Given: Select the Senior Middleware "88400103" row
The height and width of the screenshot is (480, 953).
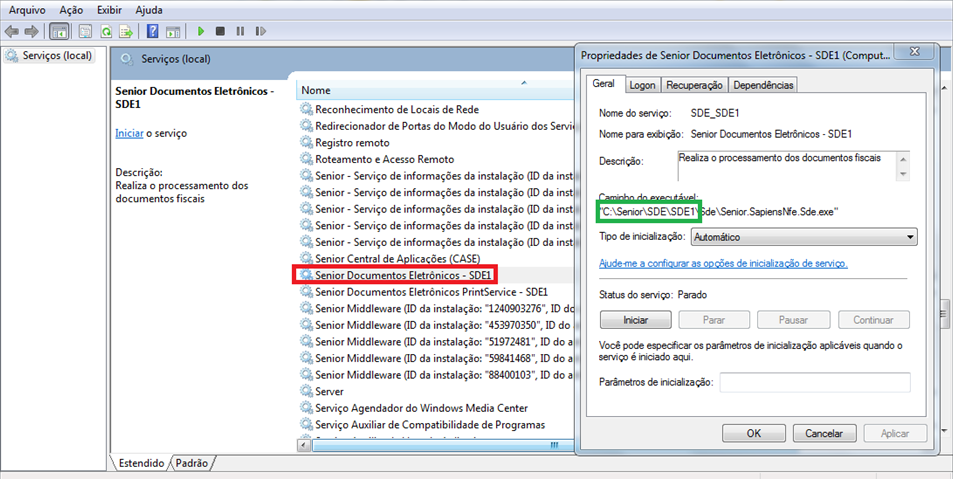Looking at the screenshot, I should click(435, 375).
